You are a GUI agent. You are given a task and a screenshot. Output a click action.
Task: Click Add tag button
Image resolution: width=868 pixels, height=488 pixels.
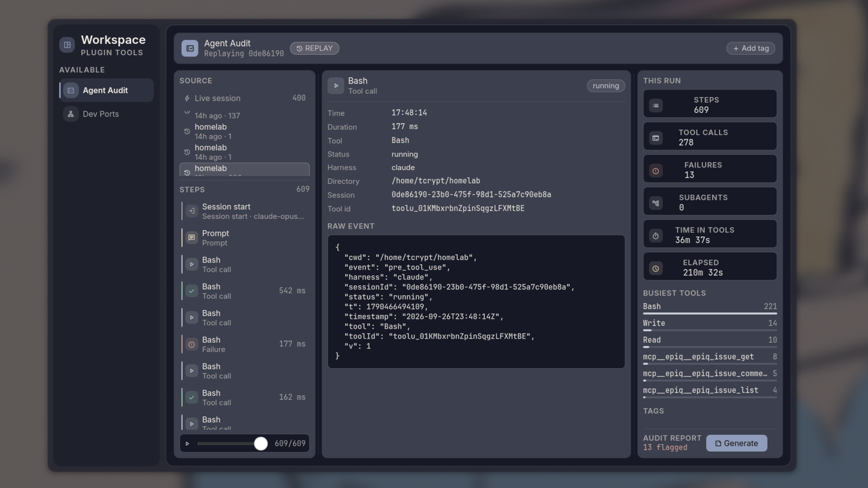(x=751, y=48)
